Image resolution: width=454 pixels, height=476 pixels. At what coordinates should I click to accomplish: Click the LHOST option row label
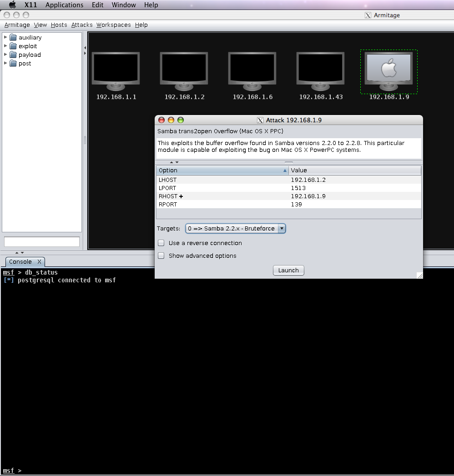(x=167, y=180)
